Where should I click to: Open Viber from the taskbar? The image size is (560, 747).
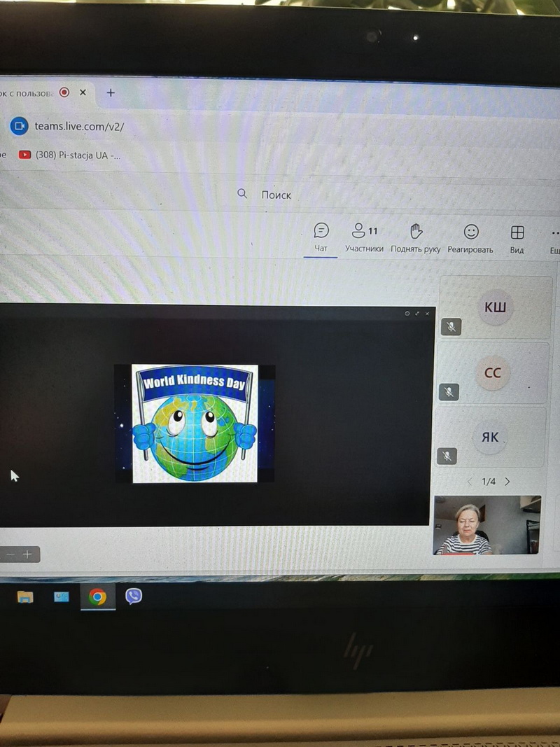pos(133,596)
